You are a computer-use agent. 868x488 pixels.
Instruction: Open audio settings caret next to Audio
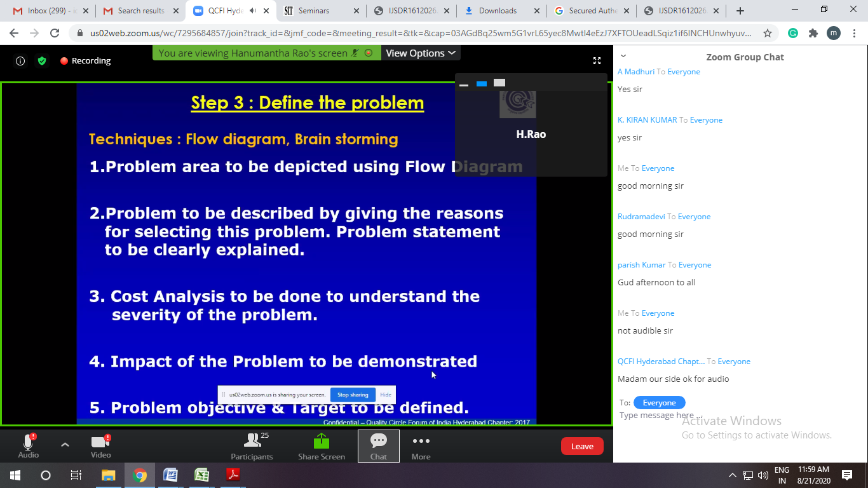(x=65, y=444)
